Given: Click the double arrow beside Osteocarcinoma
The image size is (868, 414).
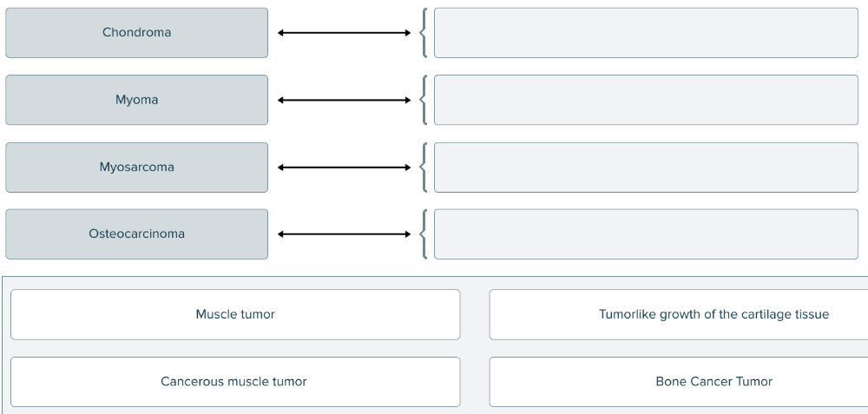Looking at the screenshot, I should click(x=344, y=233).
